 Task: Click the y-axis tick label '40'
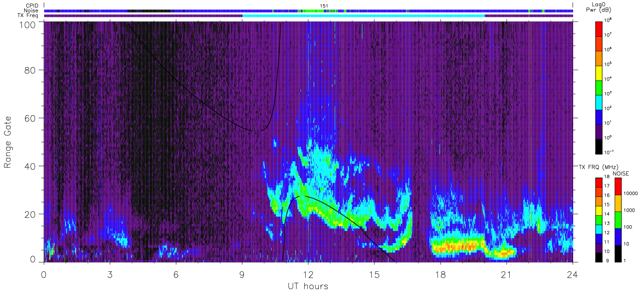click(29, 167)
